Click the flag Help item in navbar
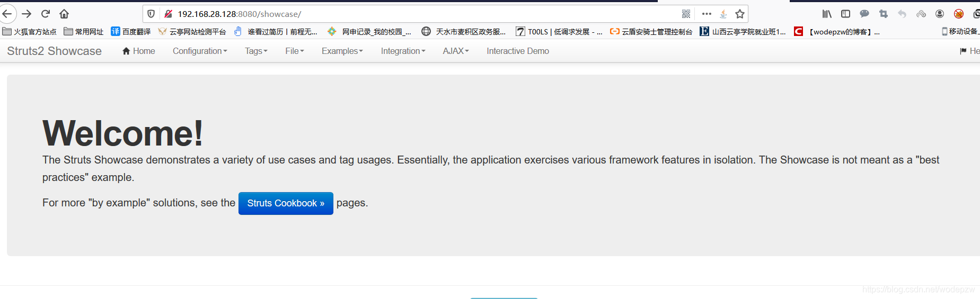 pyautogui.click(x=970, y=51)
